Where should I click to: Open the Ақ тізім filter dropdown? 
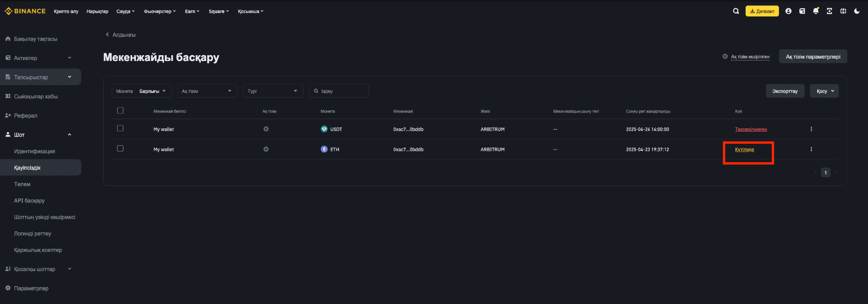[x=207, y=91]
